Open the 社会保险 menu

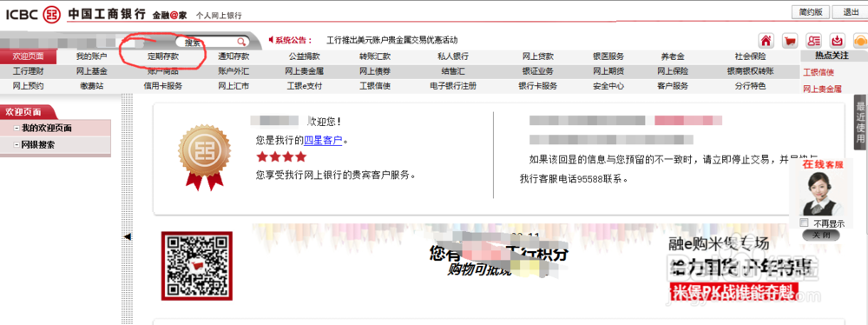click(x=751, y=56)
